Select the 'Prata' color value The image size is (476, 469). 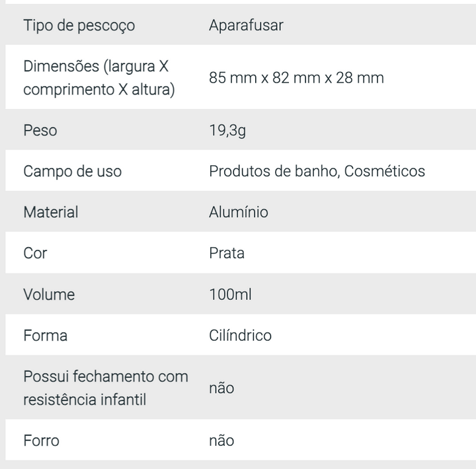click(x=227, y=253)
